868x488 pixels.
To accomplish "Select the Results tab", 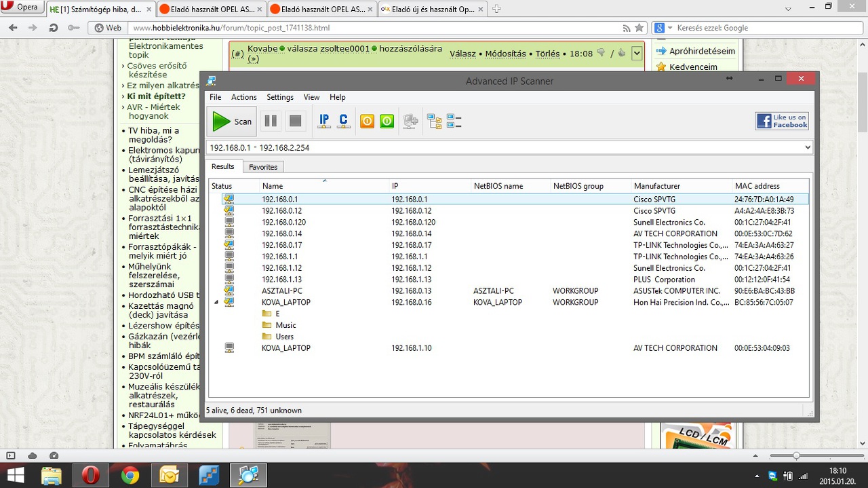I will [223, 166].
